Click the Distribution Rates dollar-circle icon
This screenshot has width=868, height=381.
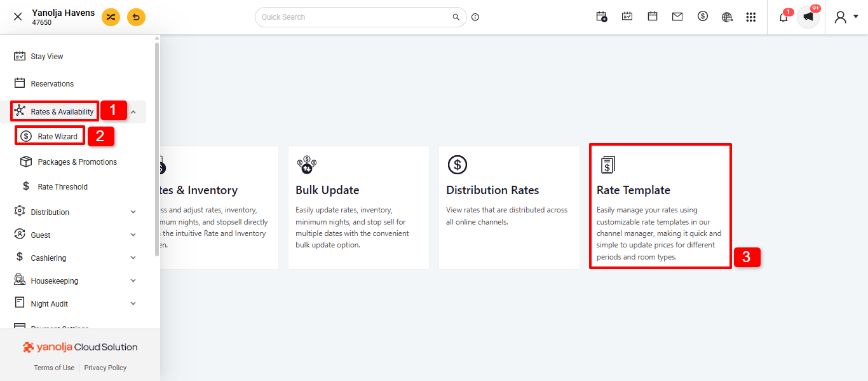(458, 165)
